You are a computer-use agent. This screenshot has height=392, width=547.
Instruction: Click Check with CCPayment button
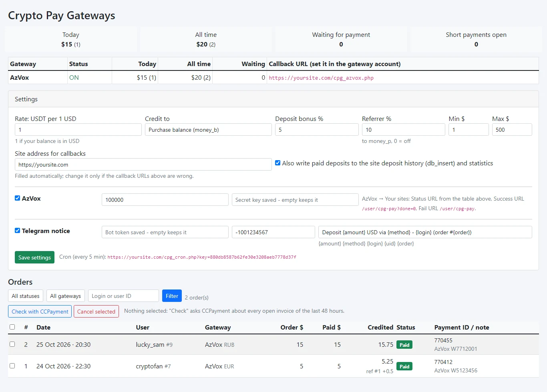pyautogui.click(x=40, y=312)
